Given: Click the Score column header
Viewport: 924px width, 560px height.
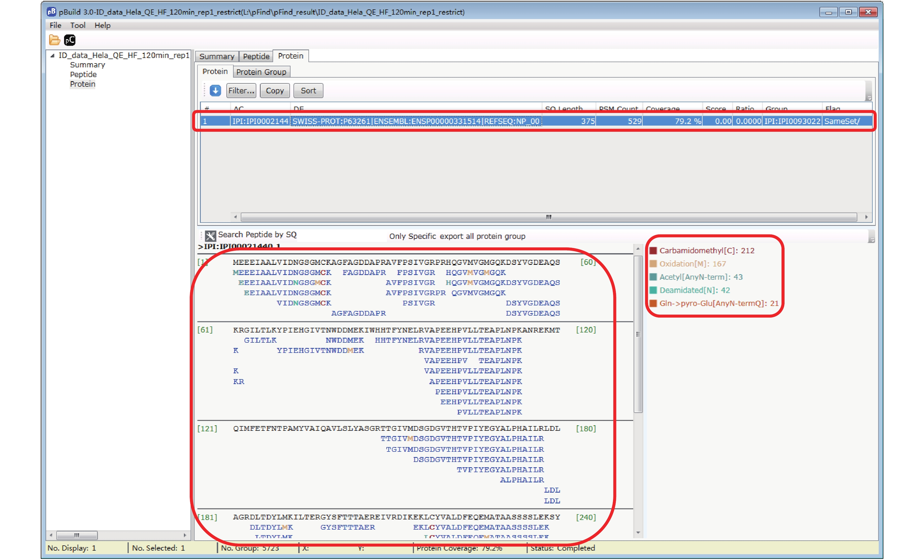Looking at the screenshot, I should [717, 109].
